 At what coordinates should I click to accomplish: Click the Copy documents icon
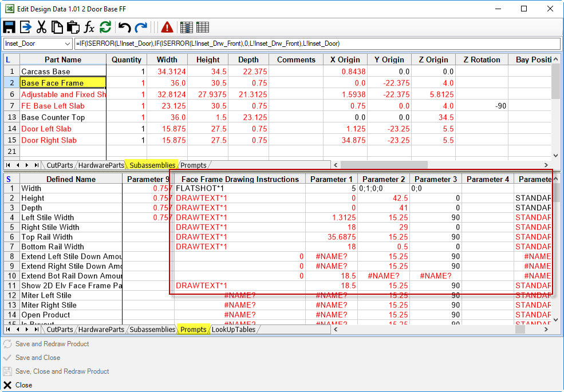click(57, 27)
